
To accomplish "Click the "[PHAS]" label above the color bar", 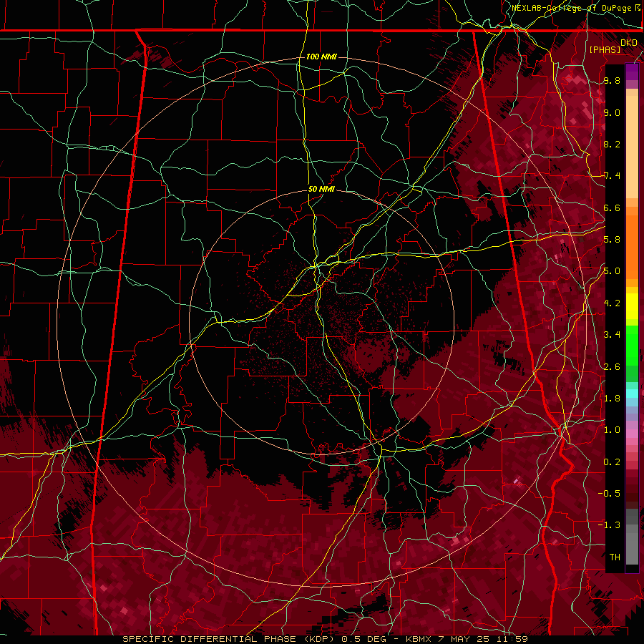I will 605,49.
